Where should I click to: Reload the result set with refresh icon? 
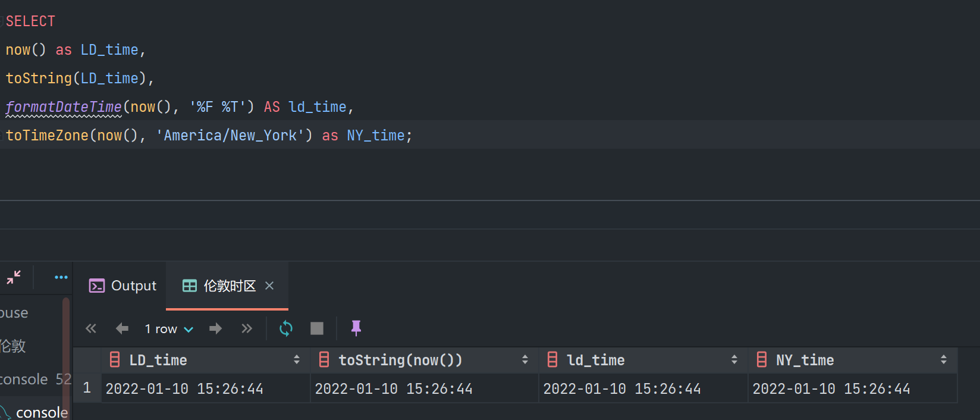click(x=286, y=328)
